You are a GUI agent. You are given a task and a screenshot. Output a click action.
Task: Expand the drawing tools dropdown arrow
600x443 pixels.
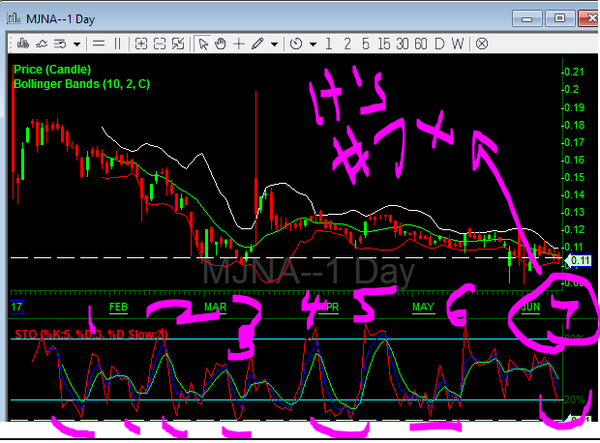click(274, 44)
